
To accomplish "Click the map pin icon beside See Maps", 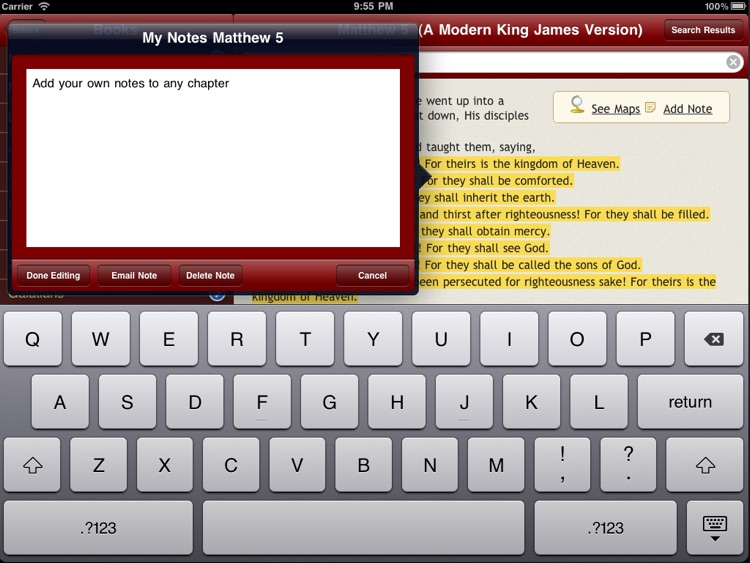I will [577, 105].
